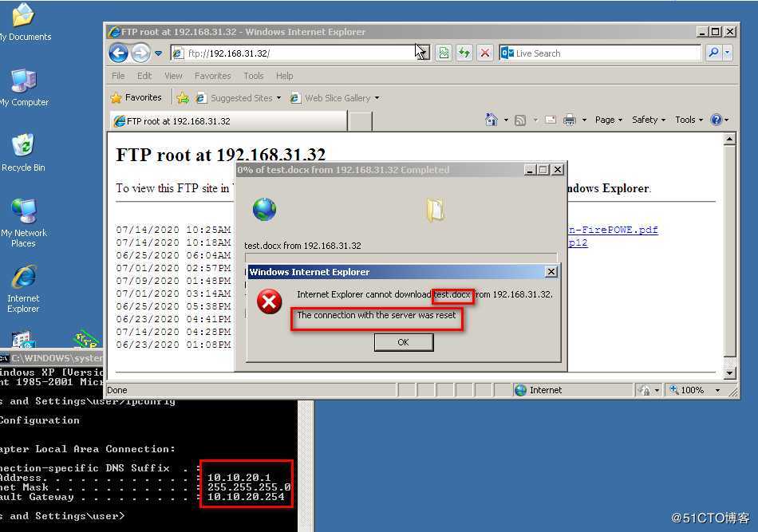This screenshot has width=758, height=532.
Task: Select the FTP root at 192.168.31.32 tab
Action: 229,120
